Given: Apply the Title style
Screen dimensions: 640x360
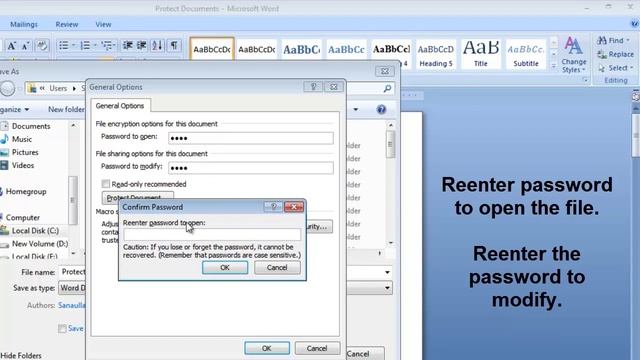Looking at the screenshot, I should (481, 54).
